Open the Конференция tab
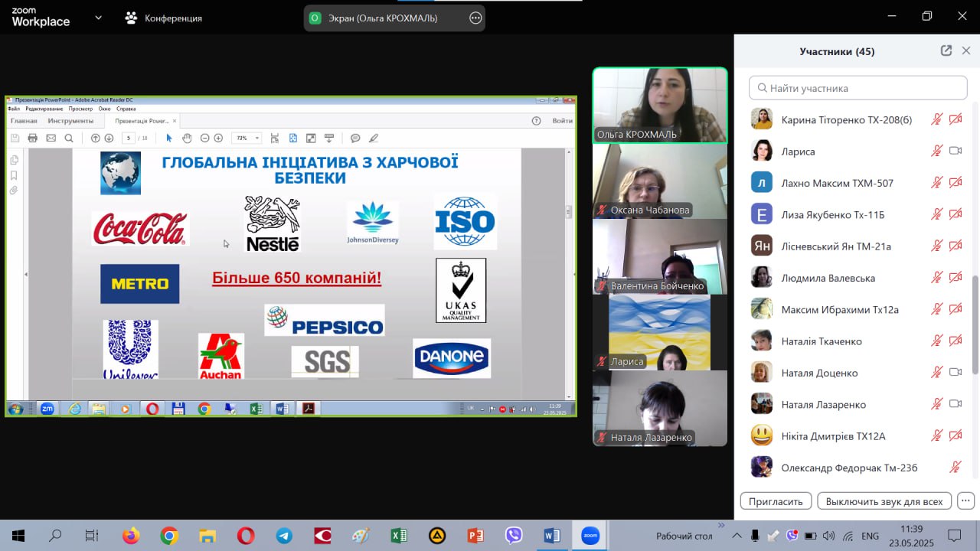Image resolution: width=980 pixels, height=551 pixels. 164,18
